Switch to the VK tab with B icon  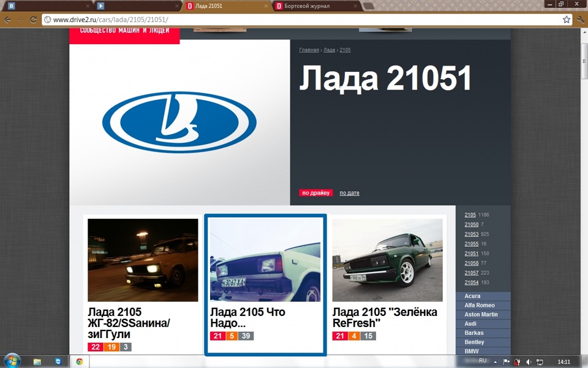[49, 6]
